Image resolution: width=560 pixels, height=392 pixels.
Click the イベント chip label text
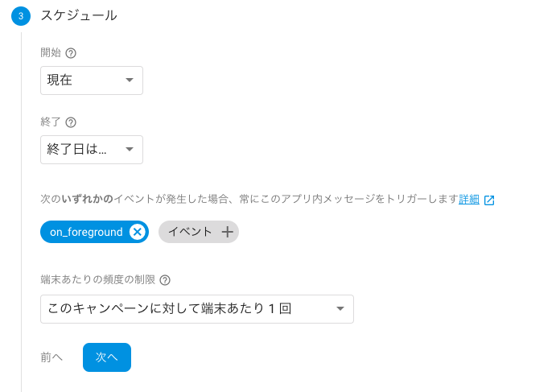190,232
